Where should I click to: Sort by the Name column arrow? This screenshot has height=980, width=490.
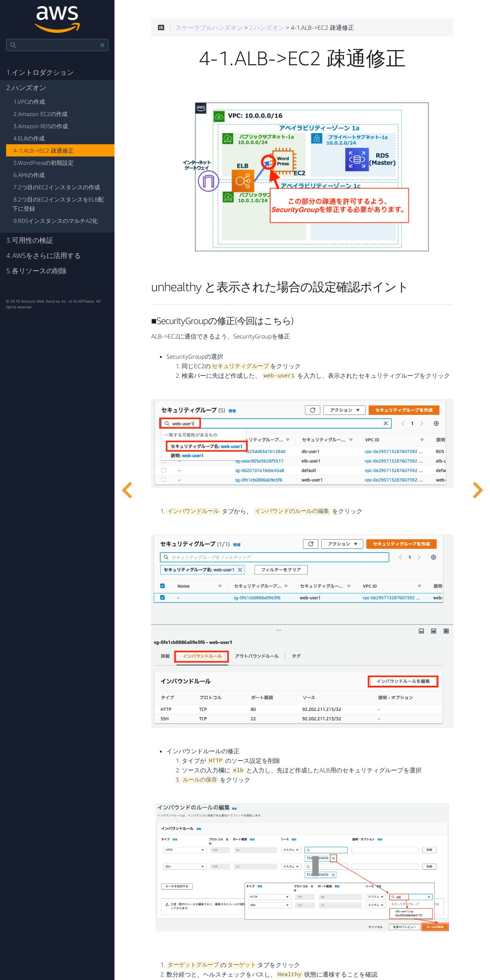220,586
